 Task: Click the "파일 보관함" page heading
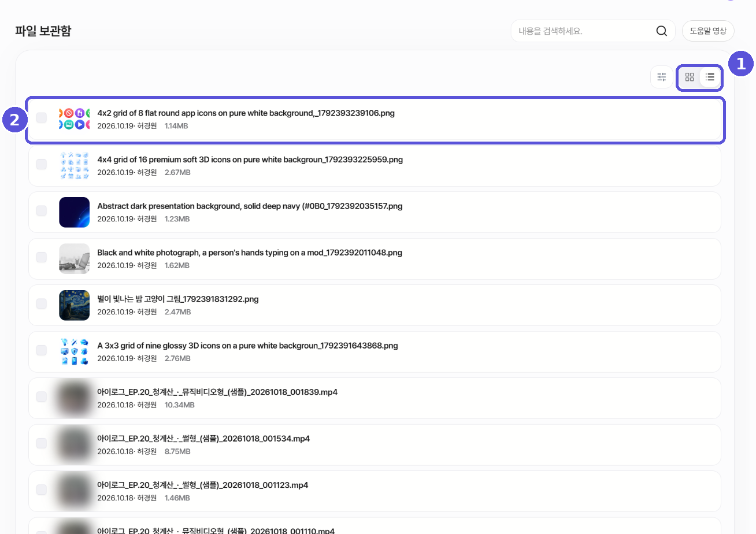tap(43, 31)
